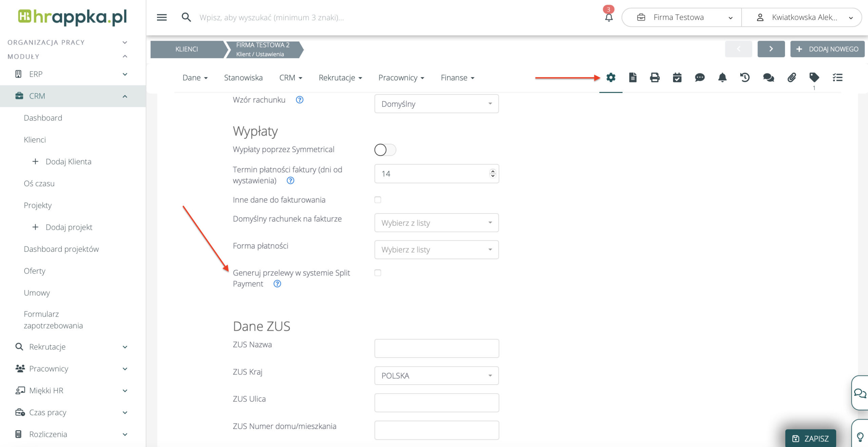The width and height of the screenshot is (868, 447).
Task: Click the payment term number stepper arrows
Action: 493,174
